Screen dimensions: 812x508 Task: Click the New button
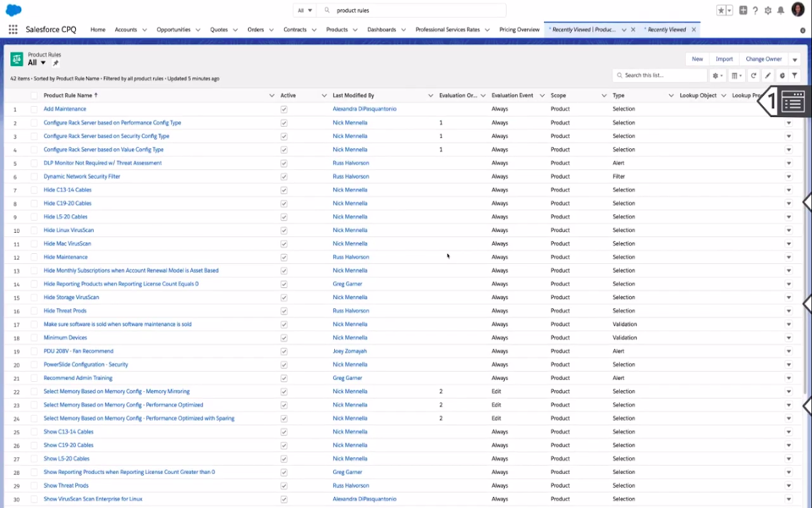[697, 59]
